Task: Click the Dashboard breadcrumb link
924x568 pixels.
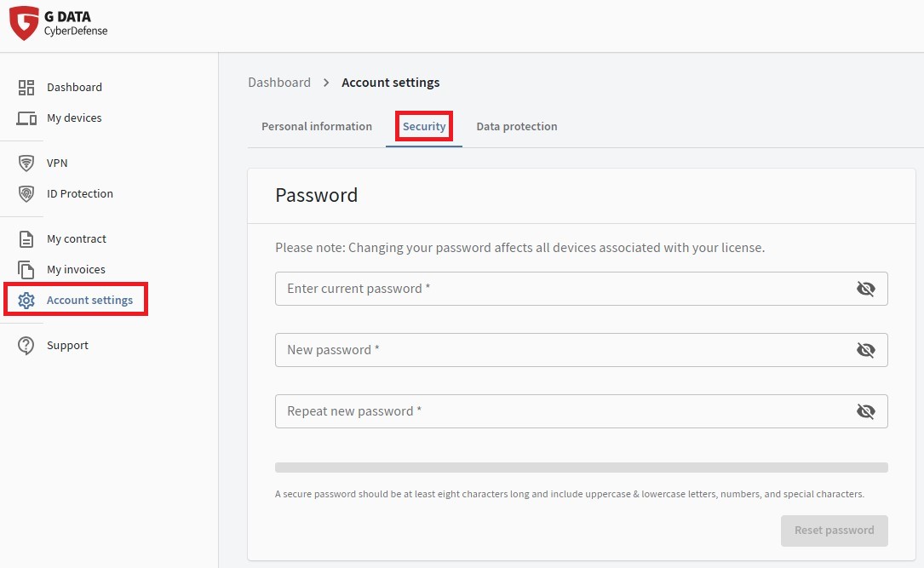Action: click(279, 83)
